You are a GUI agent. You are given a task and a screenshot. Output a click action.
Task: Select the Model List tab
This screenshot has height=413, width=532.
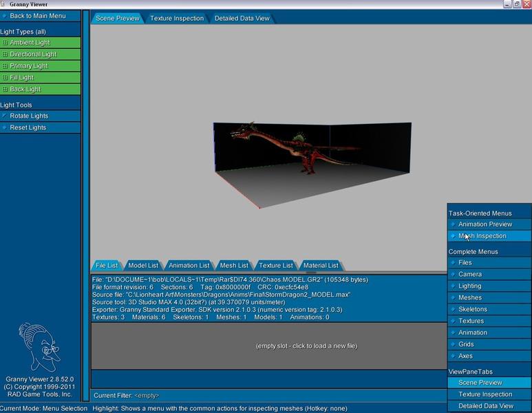[x=143, y=266]
